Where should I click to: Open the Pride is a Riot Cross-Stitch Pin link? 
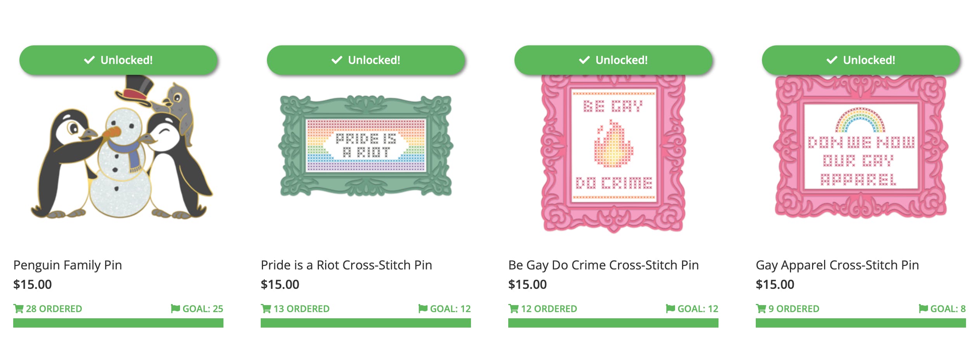click(346, 265)
